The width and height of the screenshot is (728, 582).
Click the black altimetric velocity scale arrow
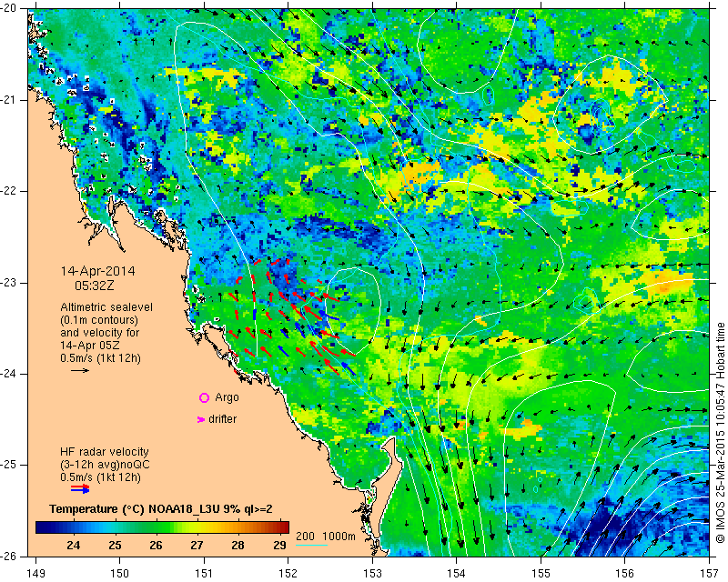pos(80,370)
